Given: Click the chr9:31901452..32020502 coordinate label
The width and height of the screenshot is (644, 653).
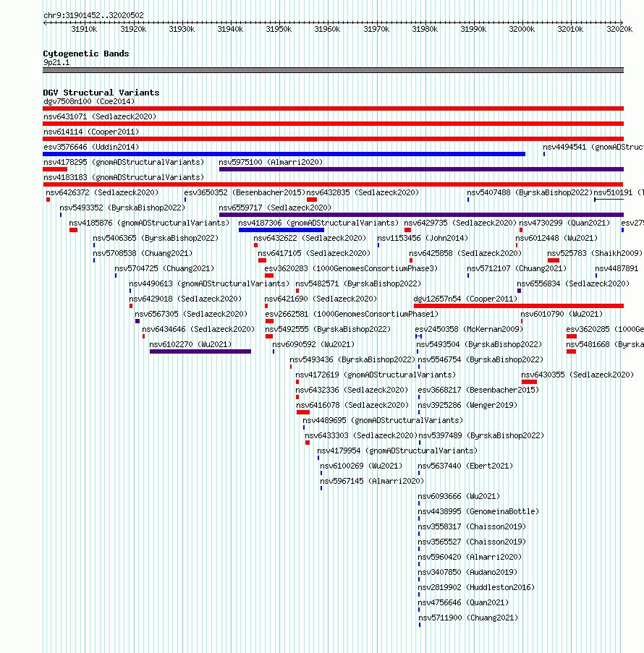Looking at the screenshot, I should (94, 15).
